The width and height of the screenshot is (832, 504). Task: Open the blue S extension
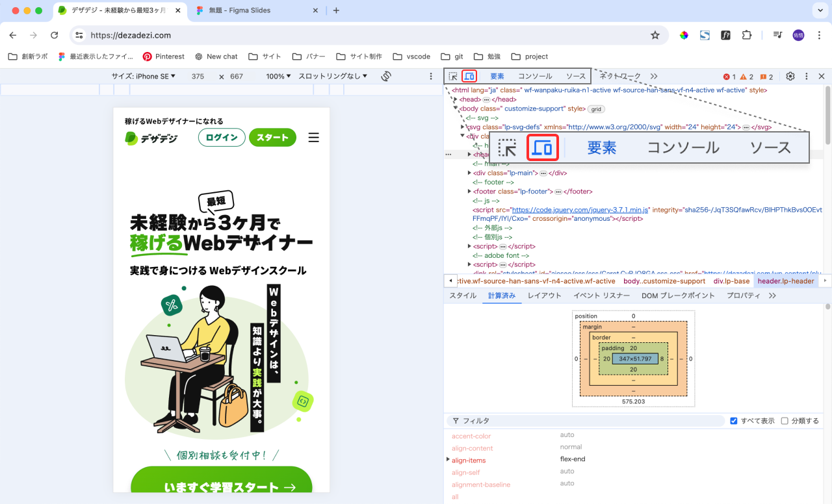[x=705, y=35]
